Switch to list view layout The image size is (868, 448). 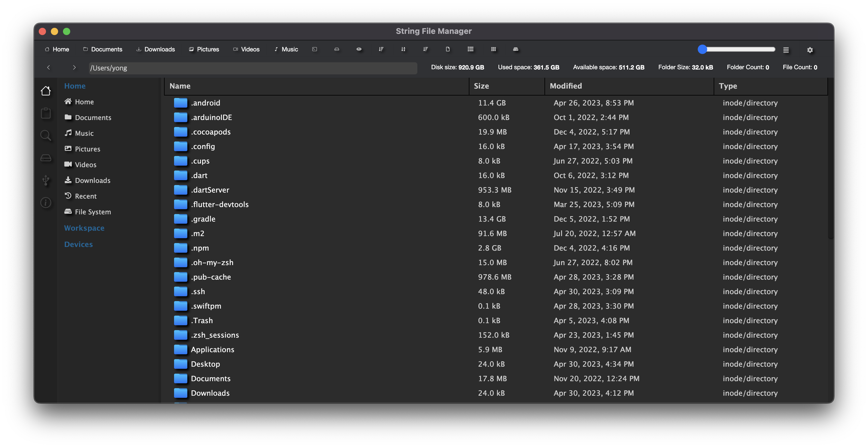pos(470,49)
